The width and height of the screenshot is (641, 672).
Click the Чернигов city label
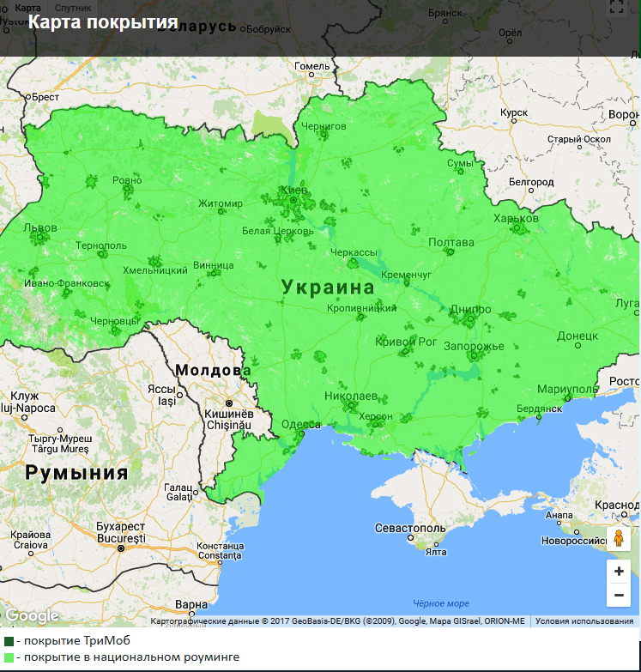point(324,126)
